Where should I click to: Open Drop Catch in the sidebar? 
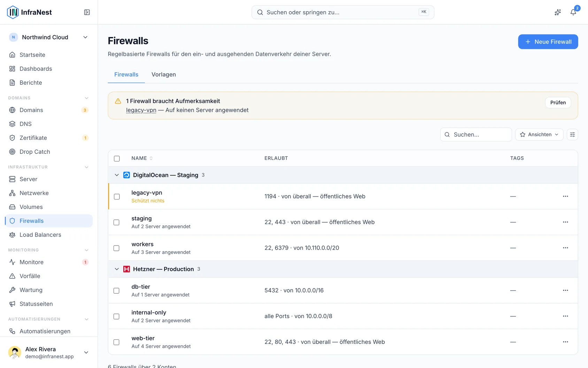point(49,152)
